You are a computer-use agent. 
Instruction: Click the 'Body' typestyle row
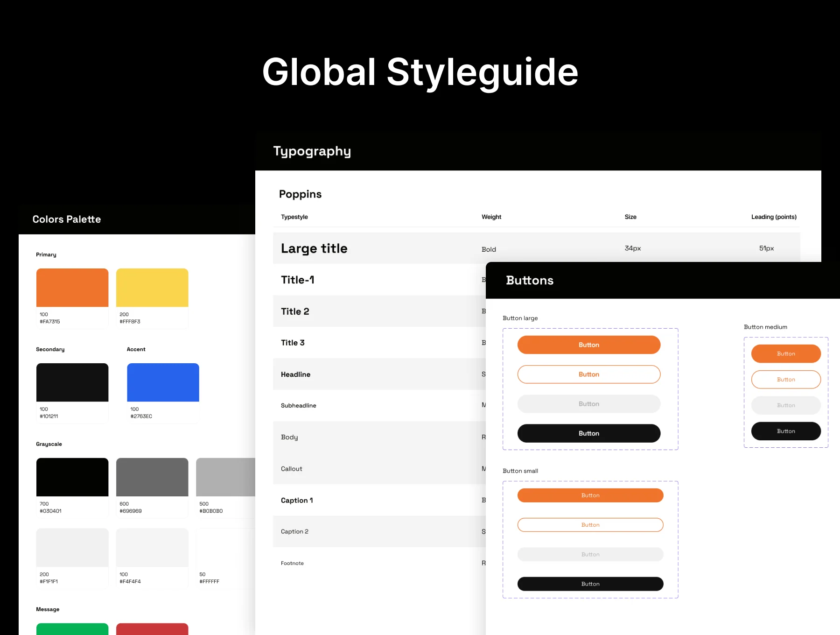coord(379,437)
